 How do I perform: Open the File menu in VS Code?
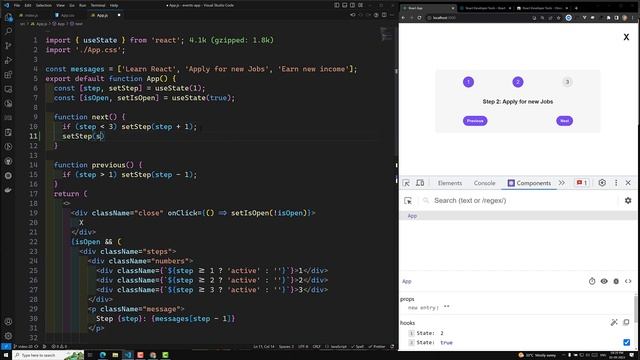[17, 5]
